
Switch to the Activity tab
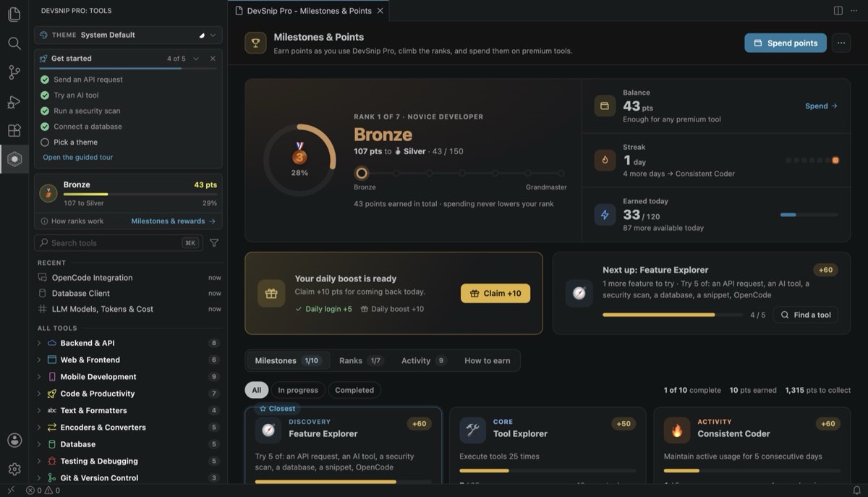pyautogui.click(x=424, y=360)
